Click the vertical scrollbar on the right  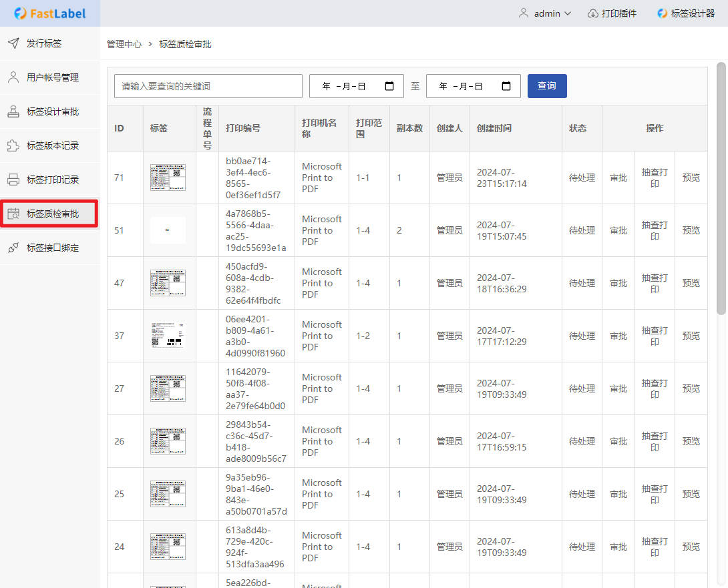(x=721, y=187)
